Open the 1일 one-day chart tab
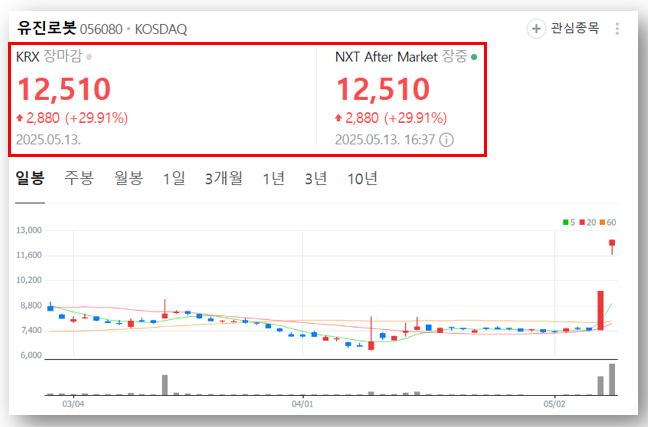 pos(174,178)
